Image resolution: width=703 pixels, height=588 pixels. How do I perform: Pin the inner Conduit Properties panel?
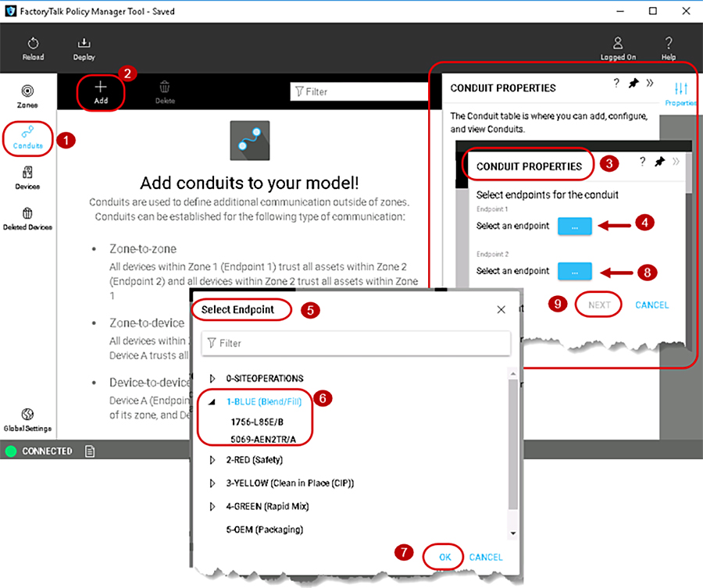(659, 162)
